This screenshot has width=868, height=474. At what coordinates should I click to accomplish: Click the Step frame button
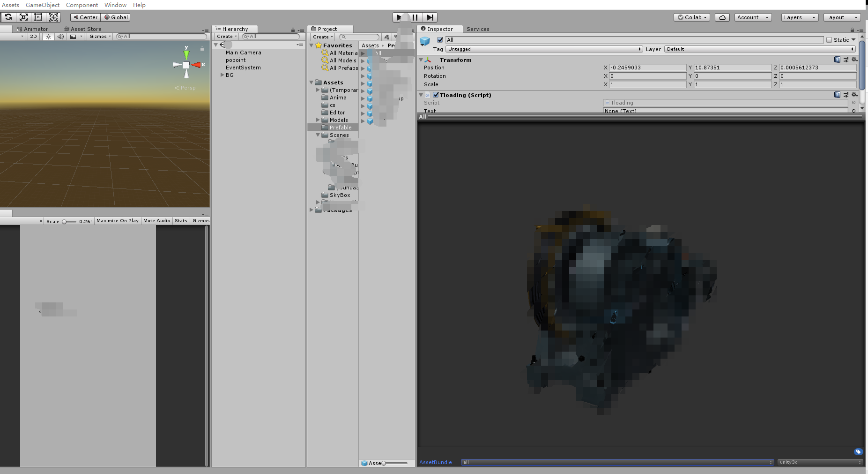click(430, 17)
